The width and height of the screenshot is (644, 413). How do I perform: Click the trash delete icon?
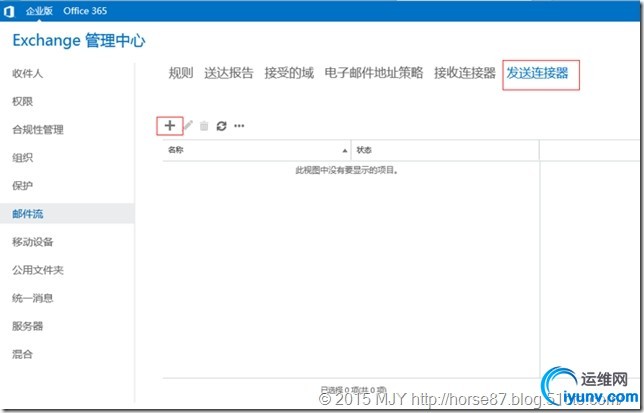[x=204, y=126]
